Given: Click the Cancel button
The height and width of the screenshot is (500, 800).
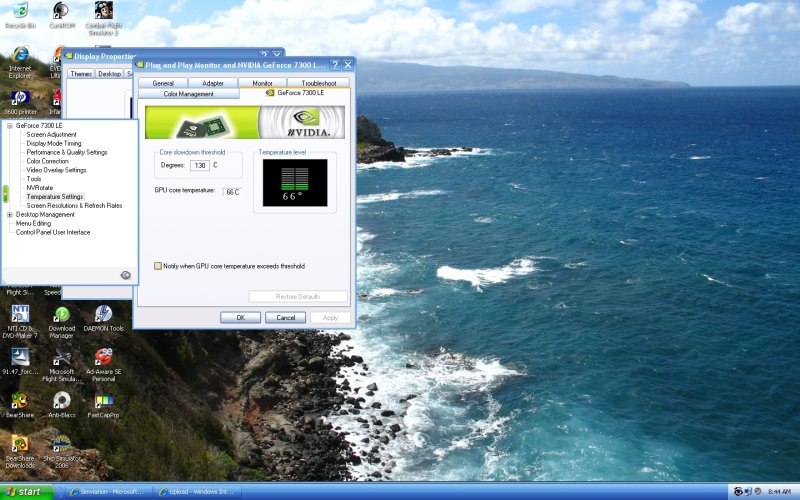Looking at the screenshot, I should pyautogui.click(x=285, y=318).
